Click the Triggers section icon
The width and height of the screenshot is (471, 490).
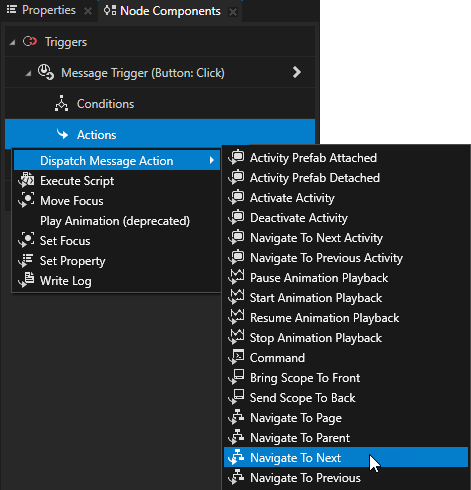30,42
